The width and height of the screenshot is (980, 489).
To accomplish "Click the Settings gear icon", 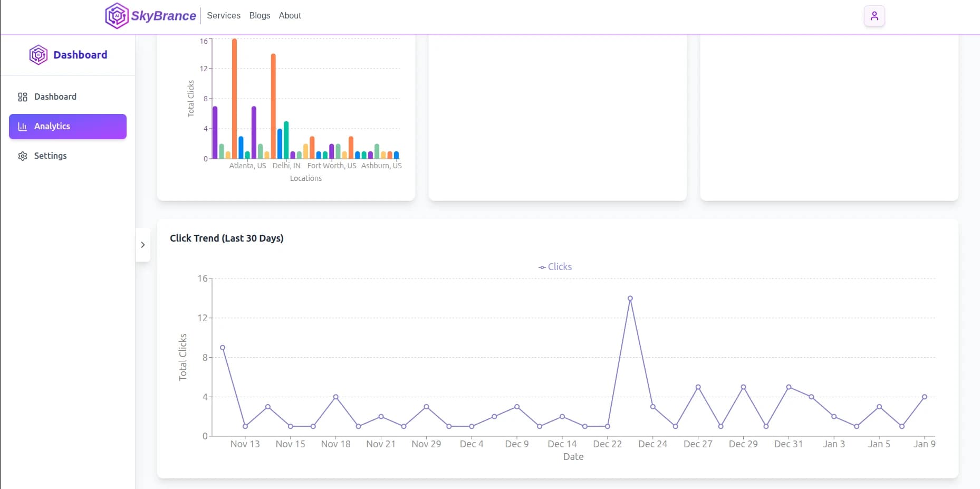I will pyautogui.click(x=23, y=156).
